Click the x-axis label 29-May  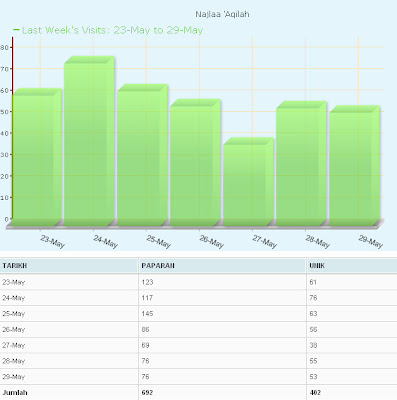tap(370, 241)
